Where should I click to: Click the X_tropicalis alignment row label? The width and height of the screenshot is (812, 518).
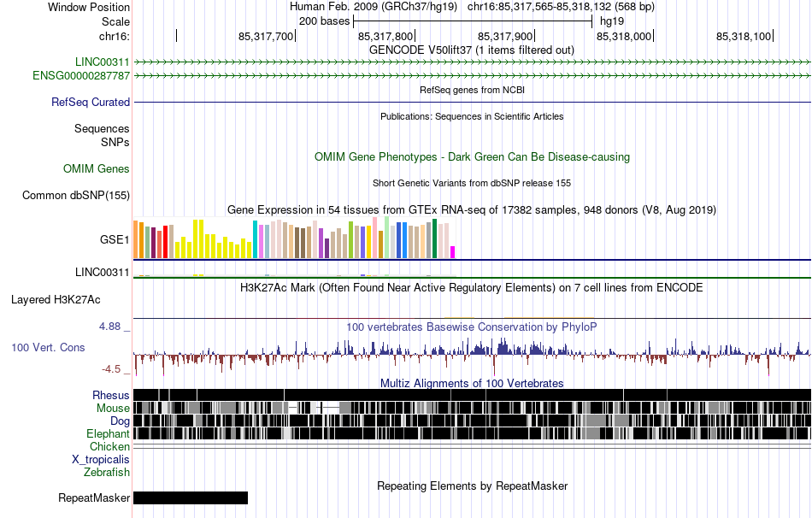pos(101,460)
